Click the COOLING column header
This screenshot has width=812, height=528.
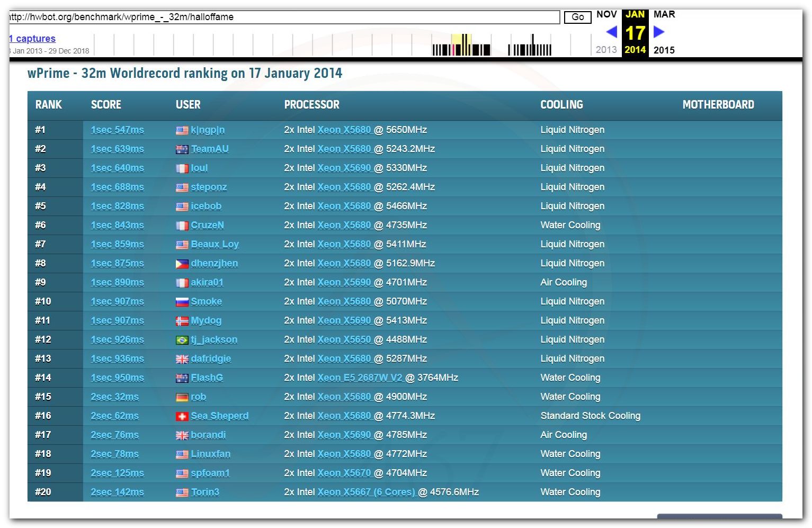pos(561,105)
